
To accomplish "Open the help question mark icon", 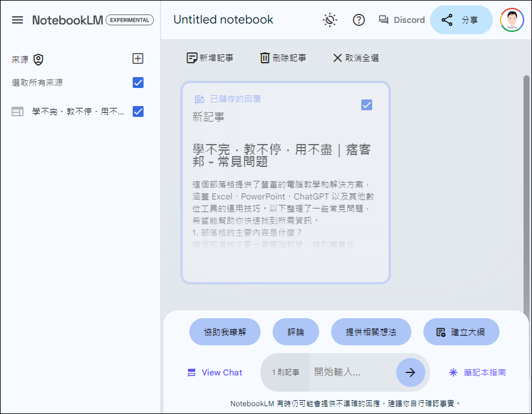I will coord(359,20).
